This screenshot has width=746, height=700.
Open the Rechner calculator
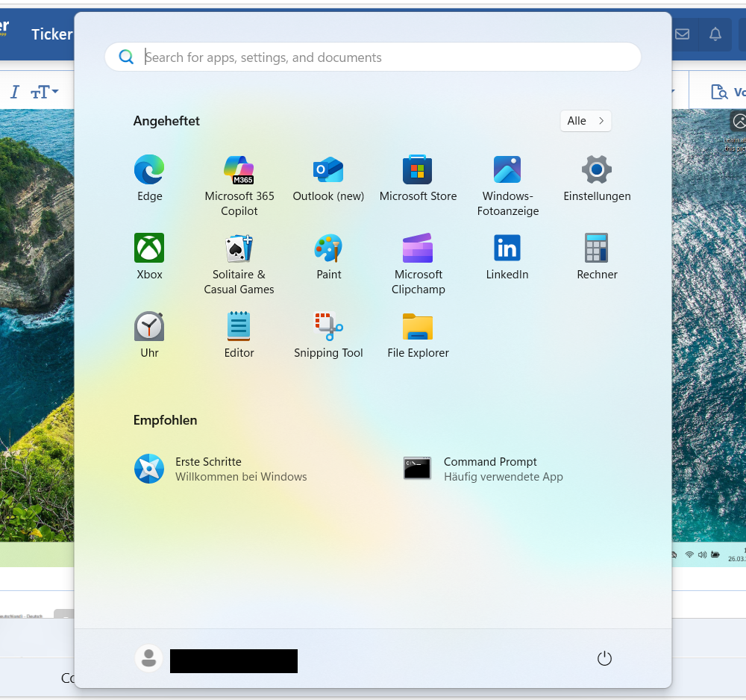point(597,257)
